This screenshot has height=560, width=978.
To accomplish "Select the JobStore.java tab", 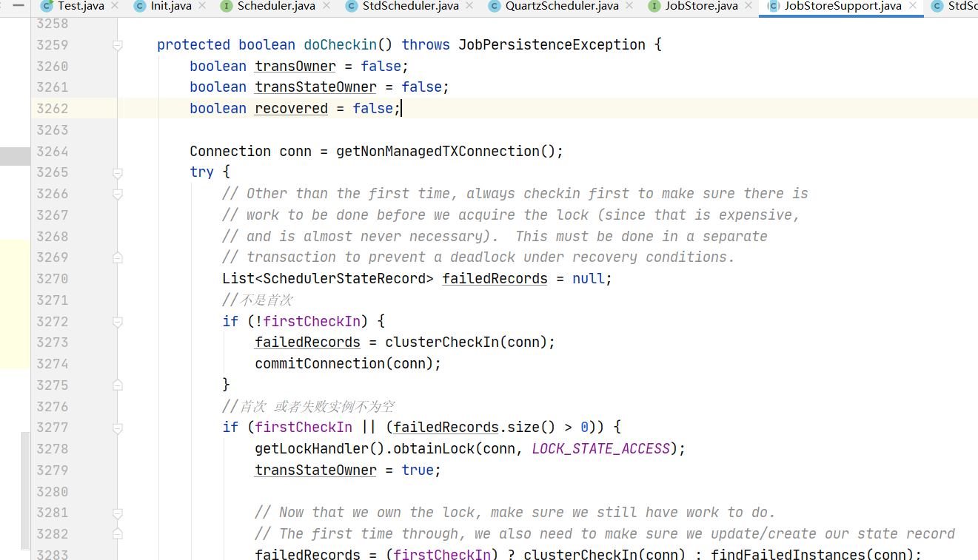I will pyautogui.click(x=700, y=6).
